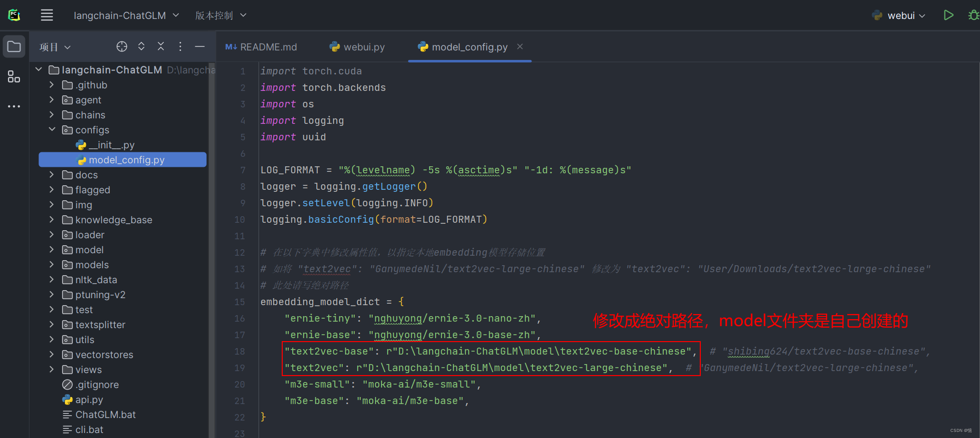Expand the loader folder
Screen dimensions: 980x438
(x=51, y=235)
